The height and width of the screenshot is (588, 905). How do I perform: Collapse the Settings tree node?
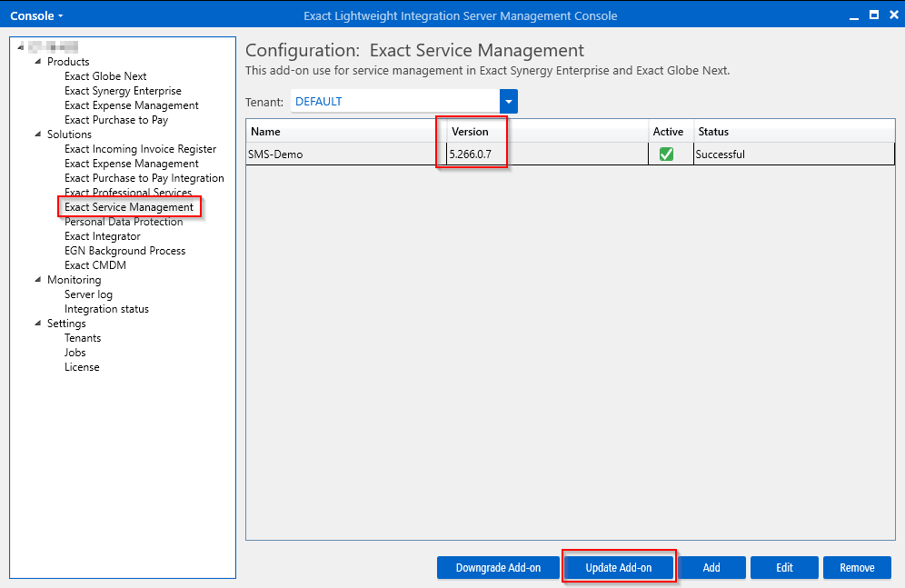[38, 324]
